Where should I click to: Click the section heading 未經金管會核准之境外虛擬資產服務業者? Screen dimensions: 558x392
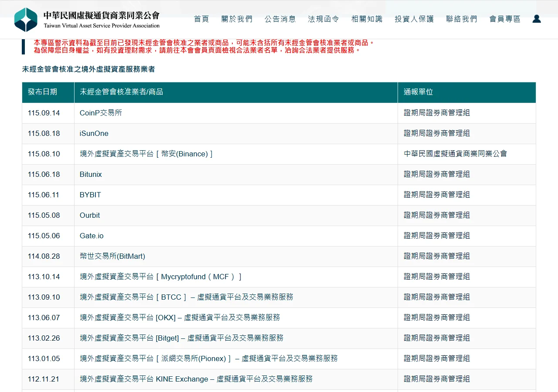pyautogui.click(x=88, y=69)
